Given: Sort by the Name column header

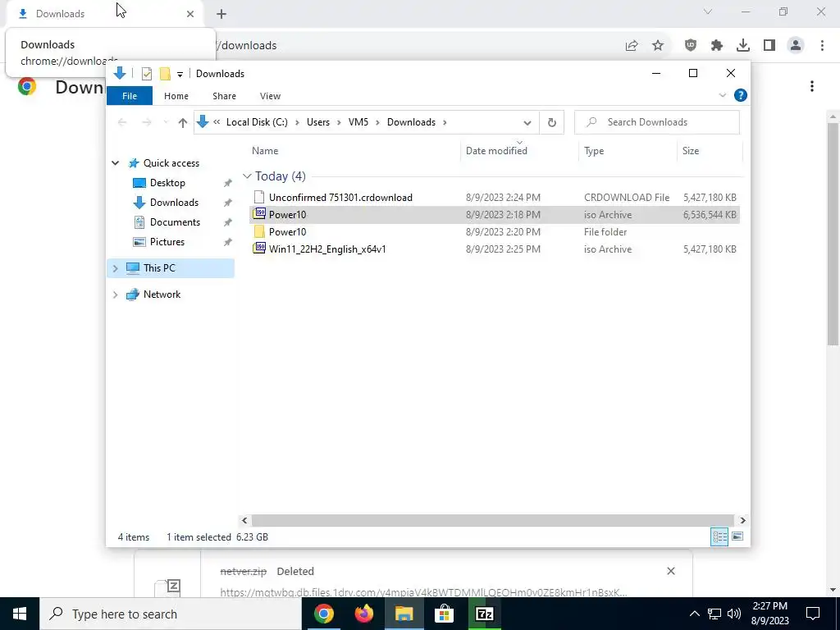Looking at the screenshot, I should (354, 151).
